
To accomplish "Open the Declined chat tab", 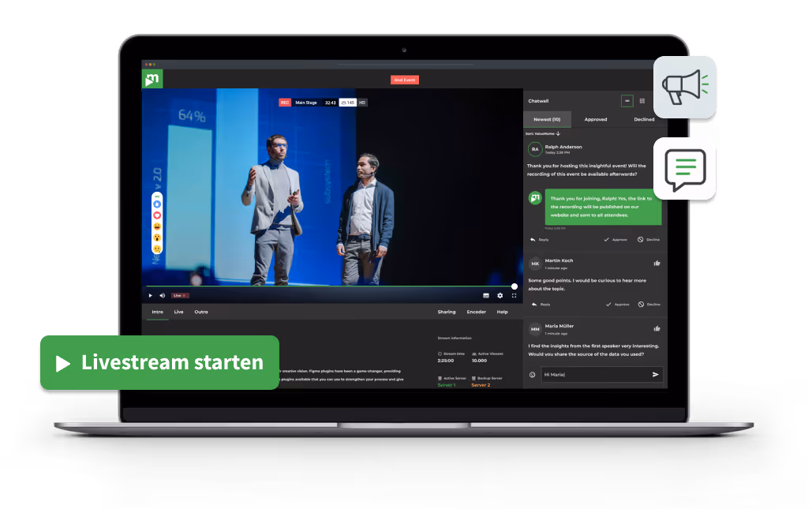I will (644, 119).
